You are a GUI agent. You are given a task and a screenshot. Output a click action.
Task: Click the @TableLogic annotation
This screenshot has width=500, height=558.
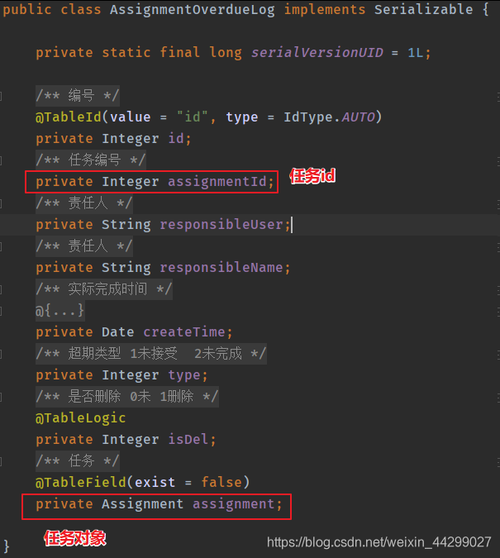80,418
